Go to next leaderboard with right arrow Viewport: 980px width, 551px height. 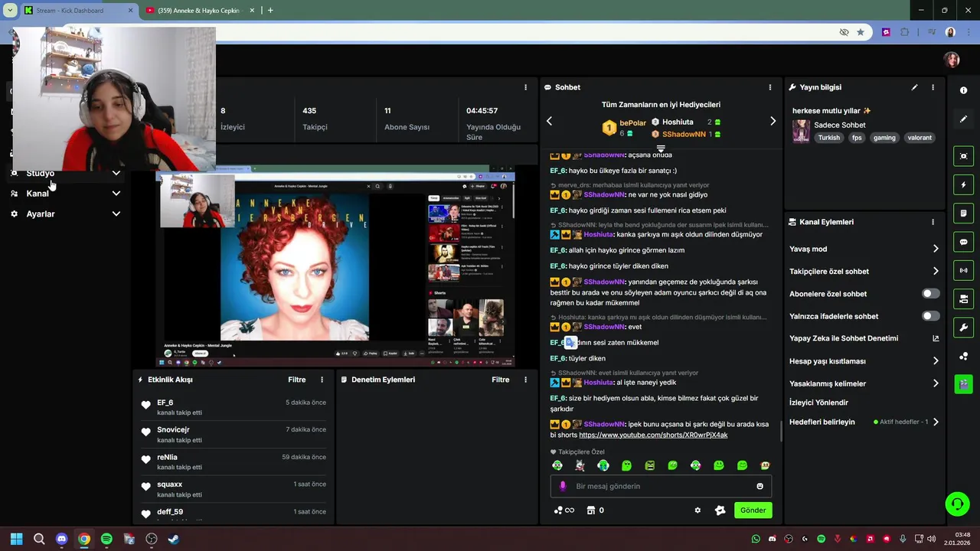click(773, 121)
